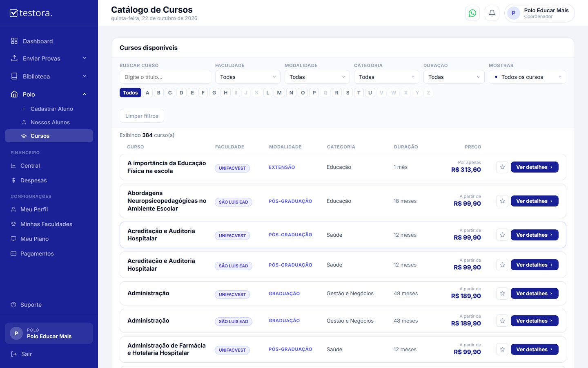
Task: Filter courses by letter O
Action: (x=303, y=93)
